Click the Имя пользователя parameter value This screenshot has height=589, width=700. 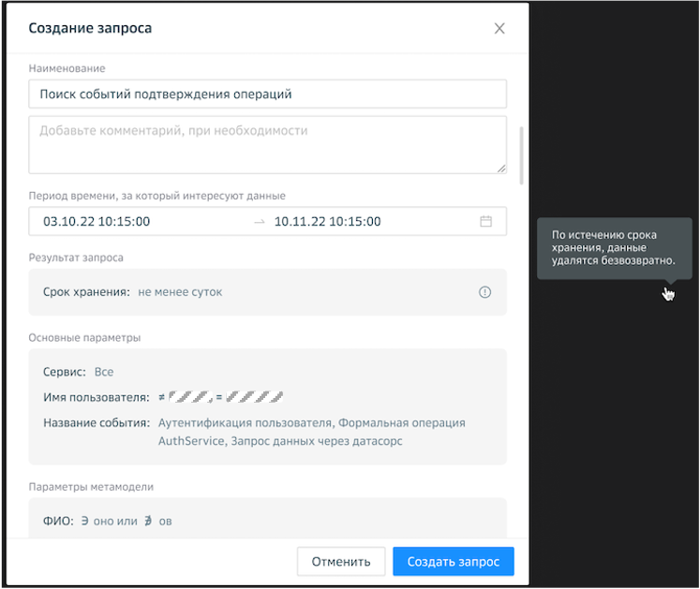(x=220, y=397)
